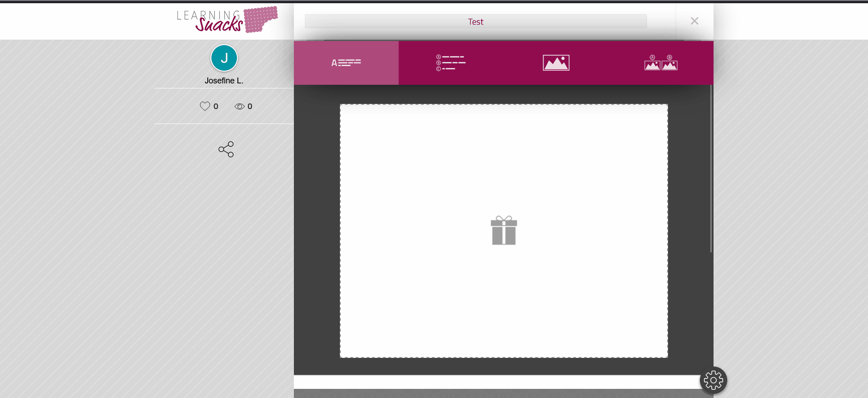Switch to multiple-choice ABC list question type
The width and height of the screenshot is (868, 398).
[x=451, y=63]
